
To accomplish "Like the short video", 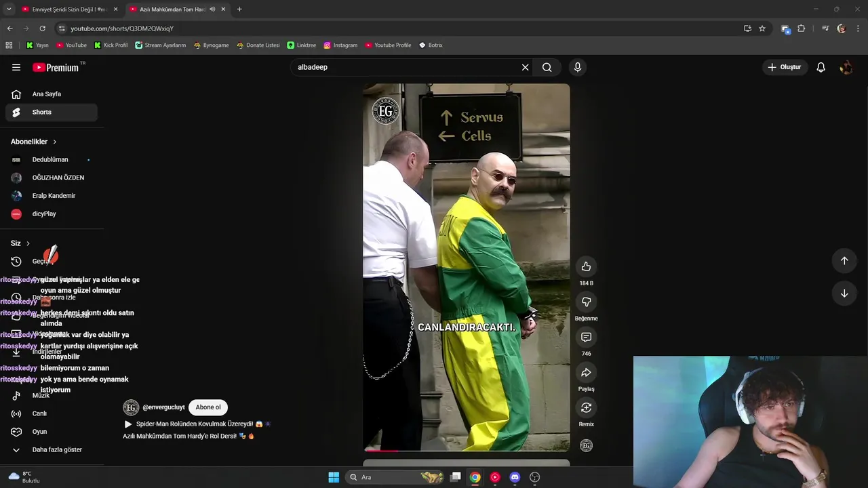I will (586, 266).
